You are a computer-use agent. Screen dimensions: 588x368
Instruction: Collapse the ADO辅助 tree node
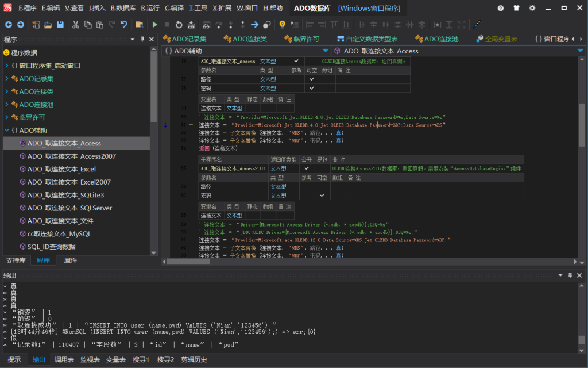click(7, 131)
